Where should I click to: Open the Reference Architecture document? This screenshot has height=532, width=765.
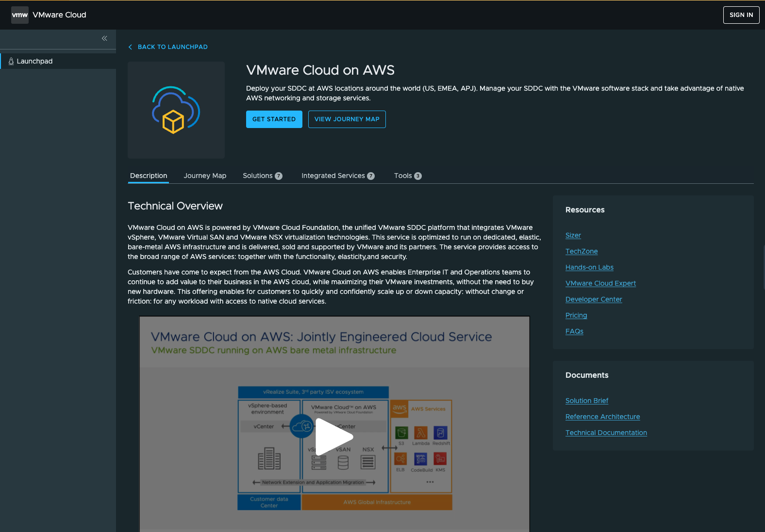click(603, 417)
